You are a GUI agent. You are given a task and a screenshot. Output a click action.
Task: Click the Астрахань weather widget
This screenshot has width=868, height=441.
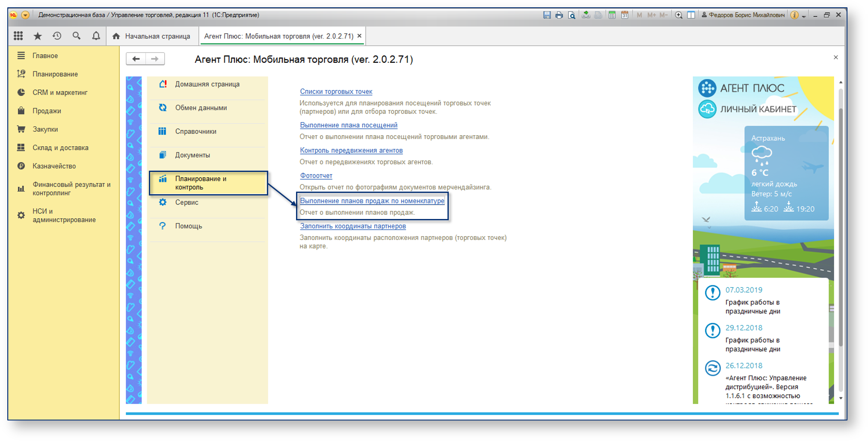point(786,173)
